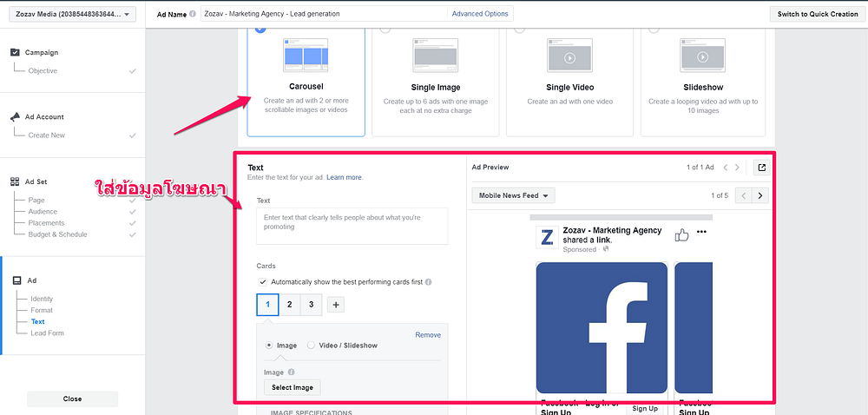This screenshot has height=415, width=868.
Task: Click info icon beside best performing cards
Action: click(429, 281)
